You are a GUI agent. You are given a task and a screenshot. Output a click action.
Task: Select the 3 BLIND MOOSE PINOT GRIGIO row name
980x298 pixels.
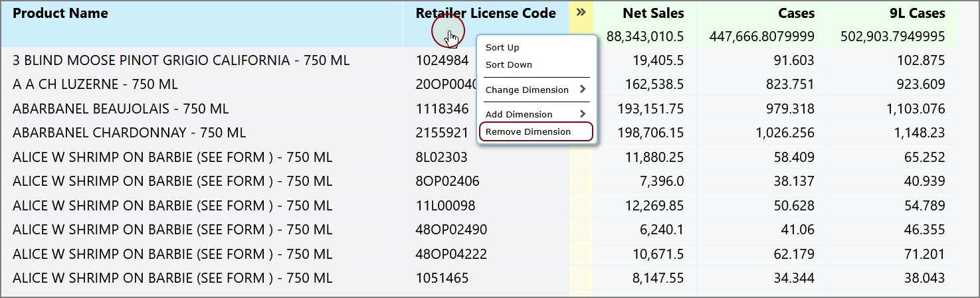(x=181, y=61)
